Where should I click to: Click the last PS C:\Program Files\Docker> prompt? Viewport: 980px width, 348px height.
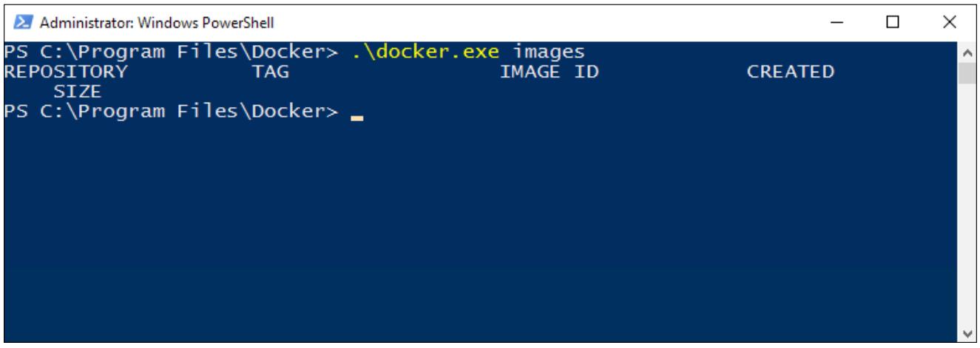pos(172,112)
